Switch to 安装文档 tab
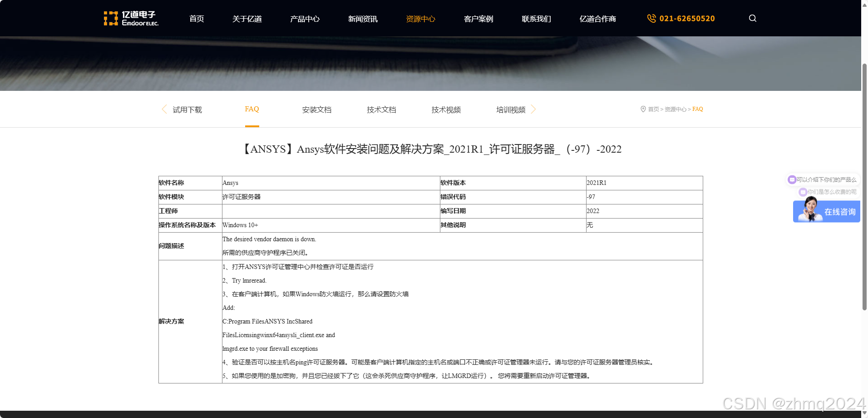 coord(317,109)
